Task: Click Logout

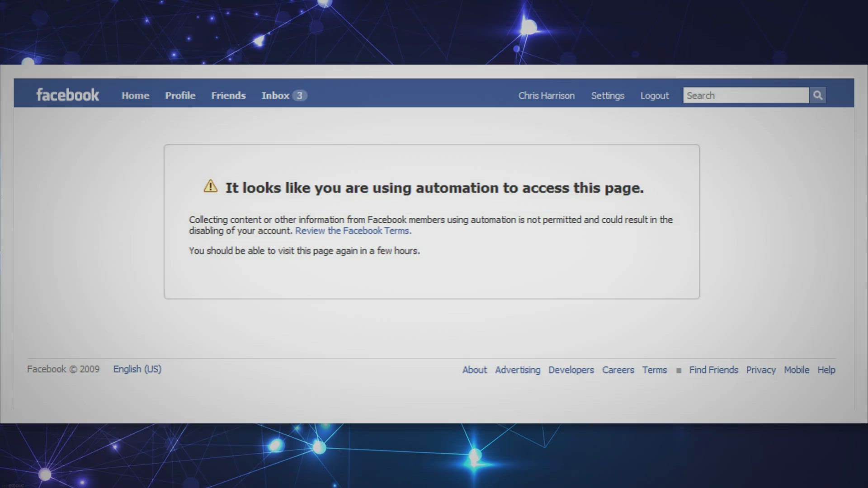Action: tap(655, 95)
